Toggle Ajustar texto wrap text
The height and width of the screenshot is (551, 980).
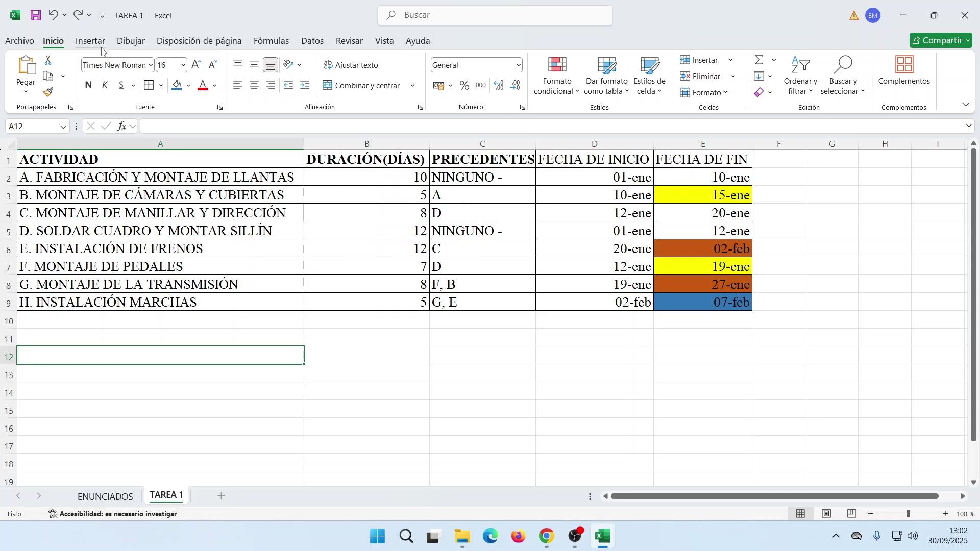click(351, 65)
